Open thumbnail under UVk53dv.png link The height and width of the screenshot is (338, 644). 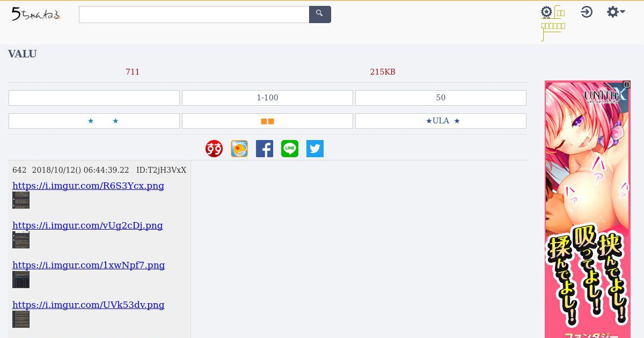(x=21, y=319)
